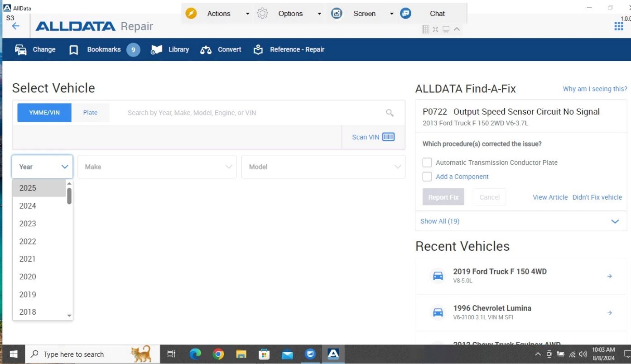Open the Make dropdown
This screenshot has width=631, height=364.
157,167
